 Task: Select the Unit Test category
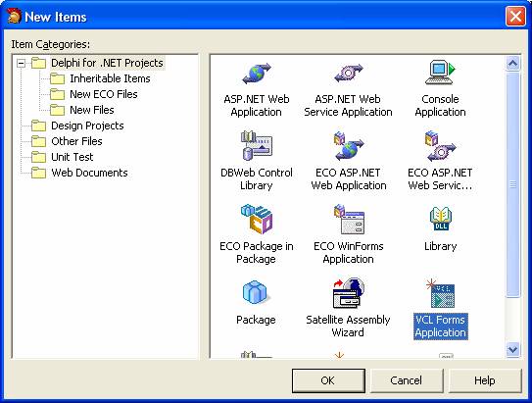[72, 157]
